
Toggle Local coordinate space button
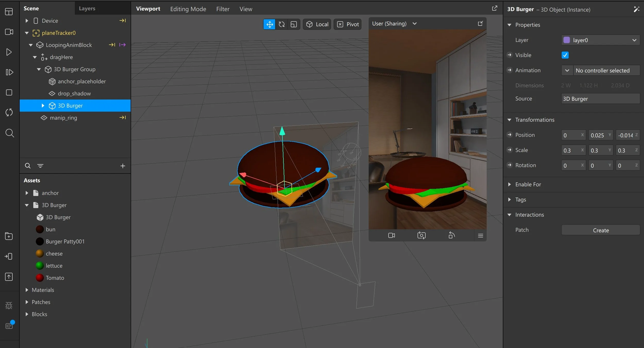317,24
